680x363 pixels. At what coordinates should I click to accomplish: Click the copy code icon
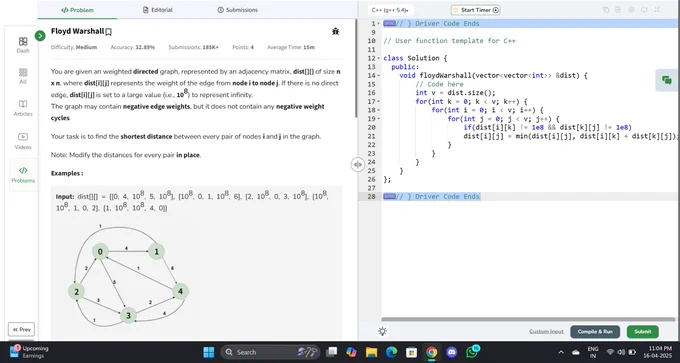[x=606, y=10]
